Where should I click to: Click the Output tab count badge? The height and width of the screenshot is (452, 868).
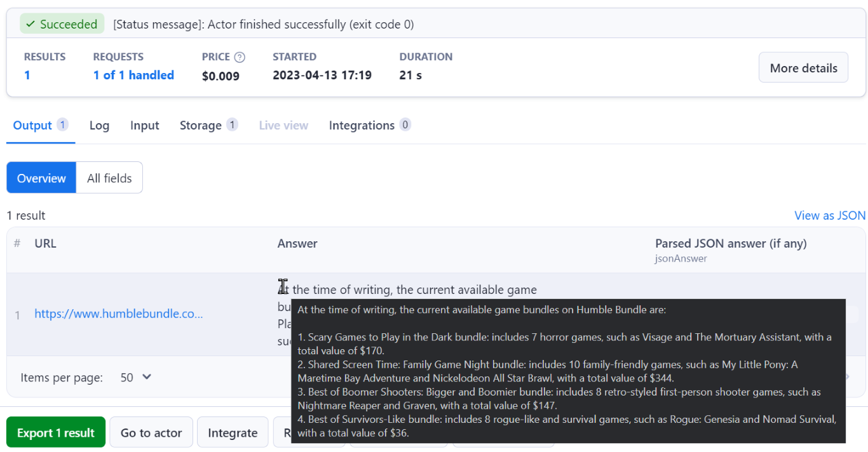point(62,124)
